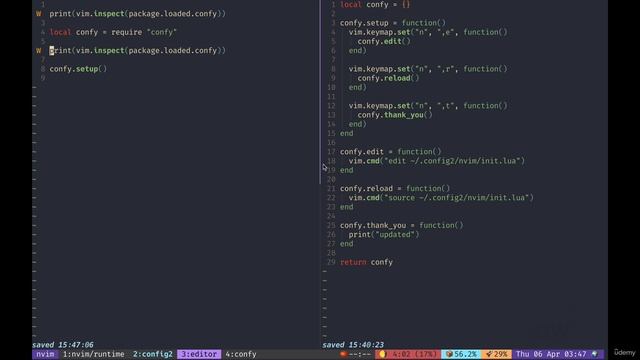The image size is (640, 360).
Task: Click the keymap line with ",e"
Action: pos(428,32)
